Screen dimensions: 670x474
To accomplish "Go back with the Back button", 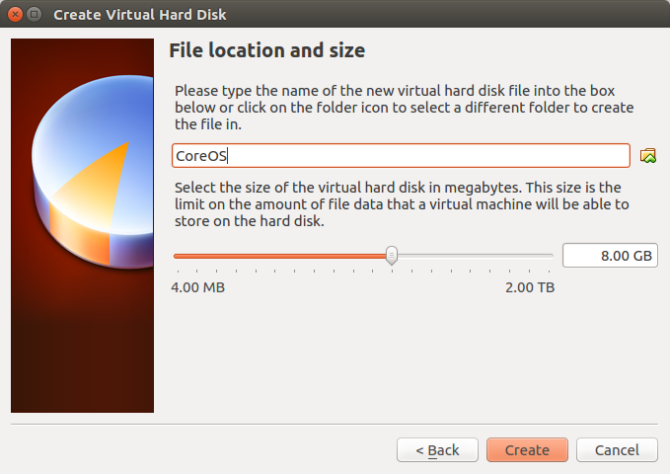I will [437, 450].
